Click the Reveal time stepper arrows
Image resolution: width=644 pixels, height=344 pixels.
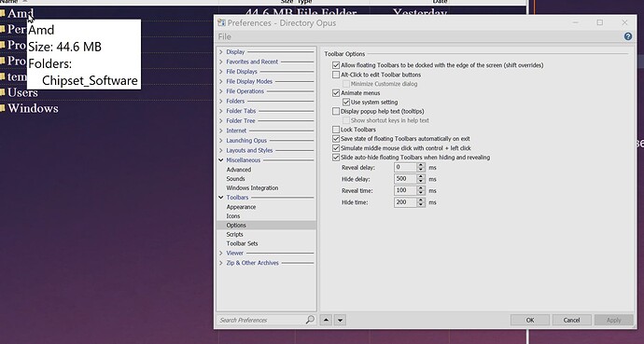(421, 191)
